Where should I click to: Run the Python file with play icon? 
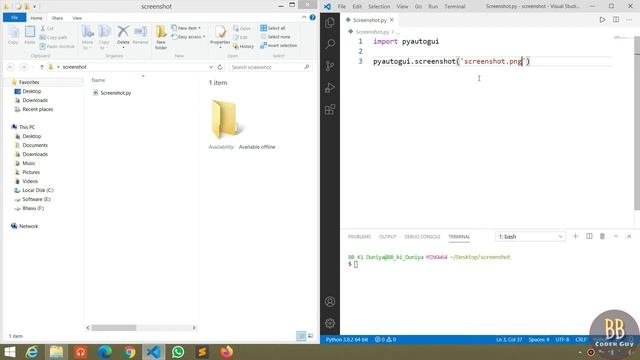click(602, 20)
